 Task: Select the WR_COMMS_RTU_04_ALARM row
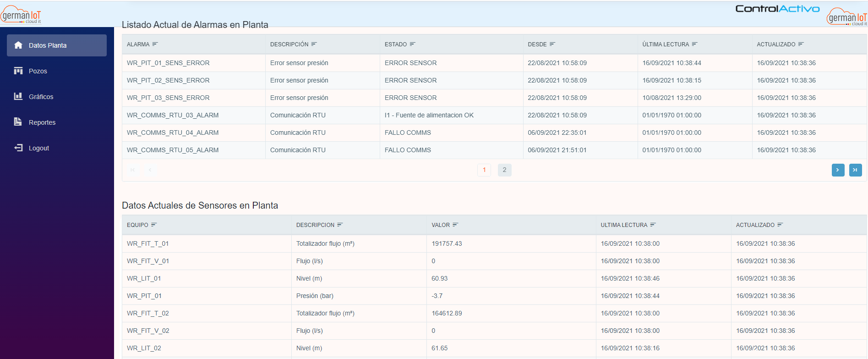[x=173, y=133]
